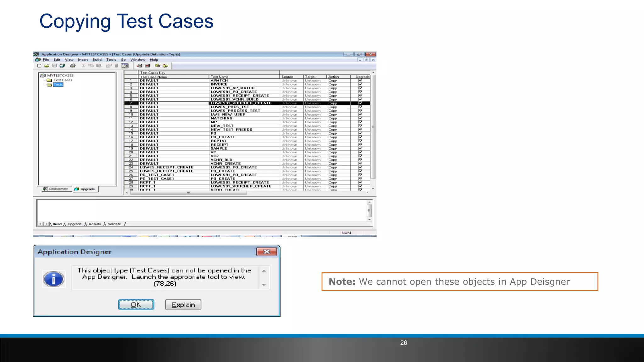The width and height of the screenshot is (644, 362).
Task: Click the Application Designer title bar icon
Action: pyautogui.click(x=36, y=54)
